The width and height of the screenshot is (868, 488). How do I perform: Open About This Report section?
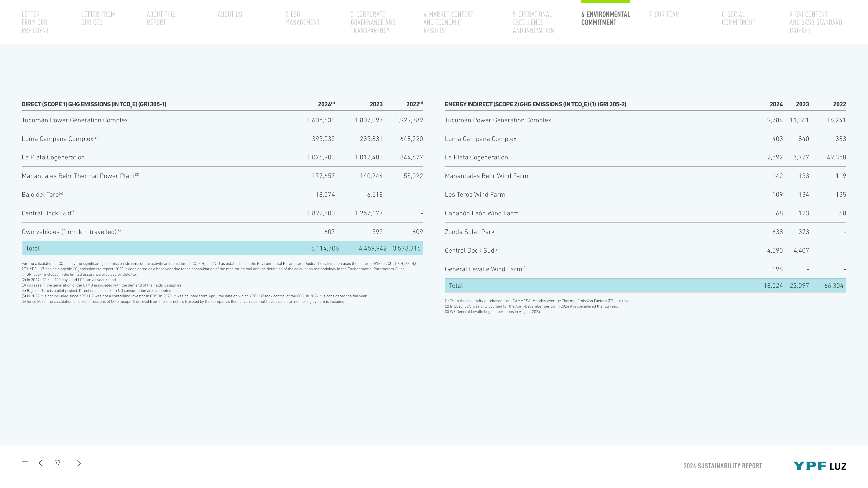[161, 18]
